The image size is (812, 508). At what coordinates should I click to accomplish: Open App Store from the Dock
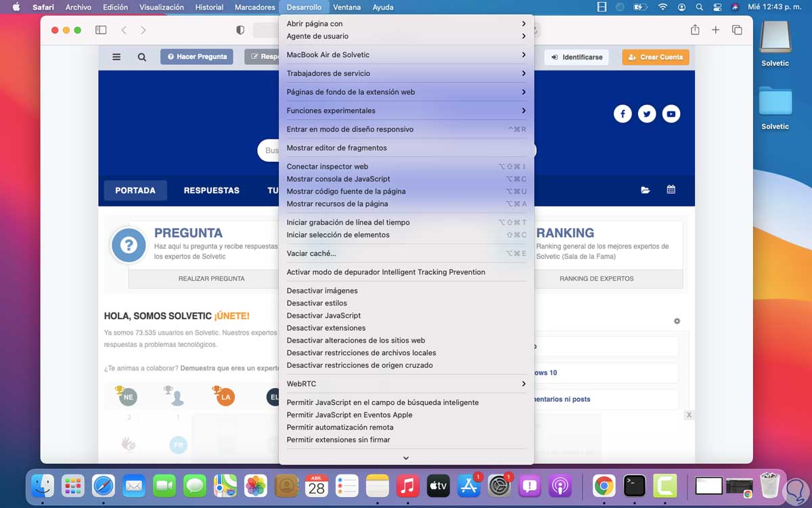click(x=469, y=485)
